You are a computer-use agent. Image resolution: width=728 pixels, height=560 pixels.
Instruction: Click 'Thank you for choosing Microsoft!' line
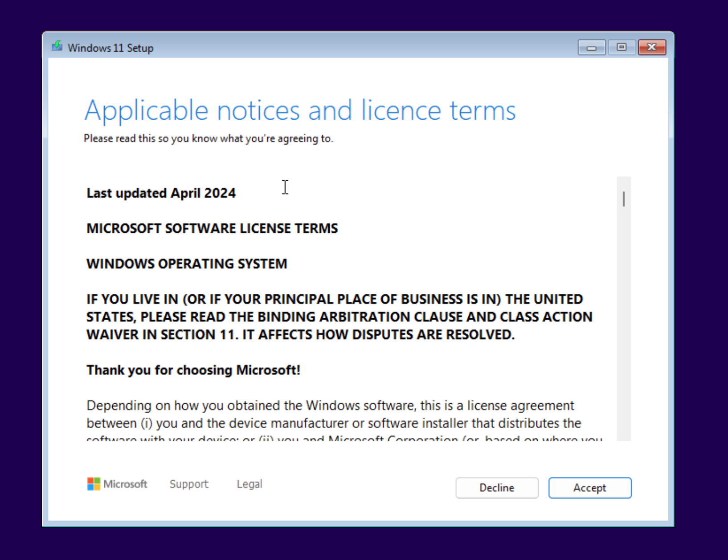tap(193, 370)
